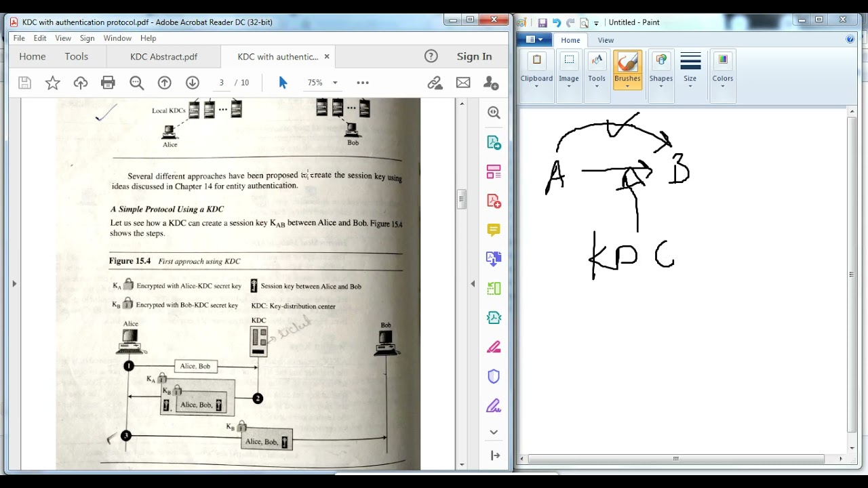Open the Window menu in Acrobat

(117, 38)
